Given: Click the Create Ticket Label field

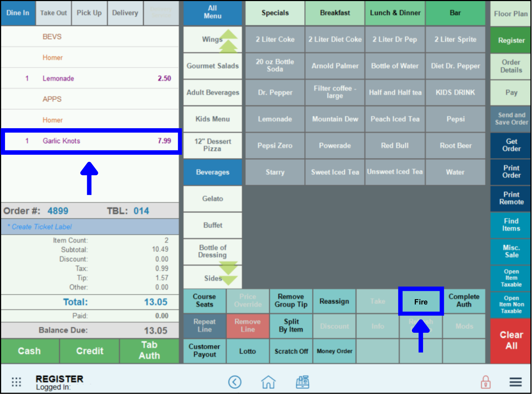Looking at the screenshot, I should 90,226.
